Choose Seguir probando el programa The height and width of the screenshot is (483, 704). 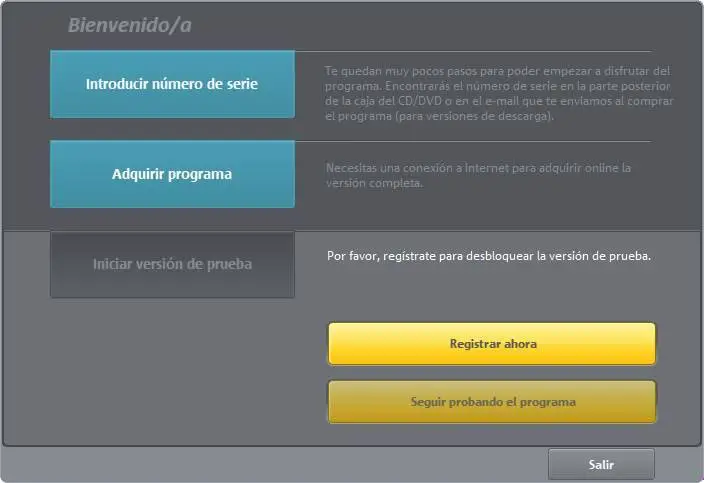click(492, 402)
